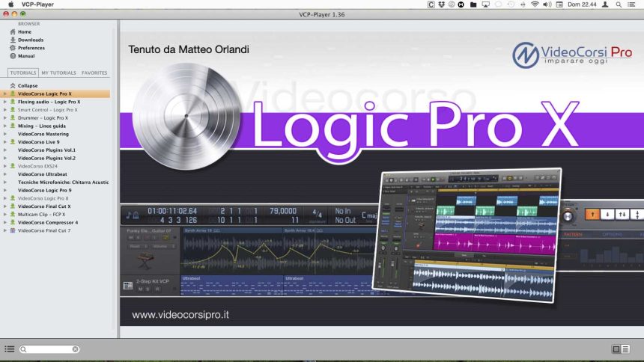Expand Flexing audio – Logic Pro X arrow
The width and height of the screenshot is (644, 362).
[x=5, y=102]
